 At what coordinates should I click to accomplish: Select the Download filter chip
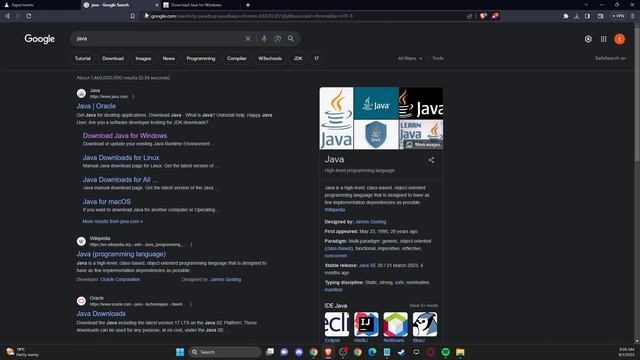[113, 58]
